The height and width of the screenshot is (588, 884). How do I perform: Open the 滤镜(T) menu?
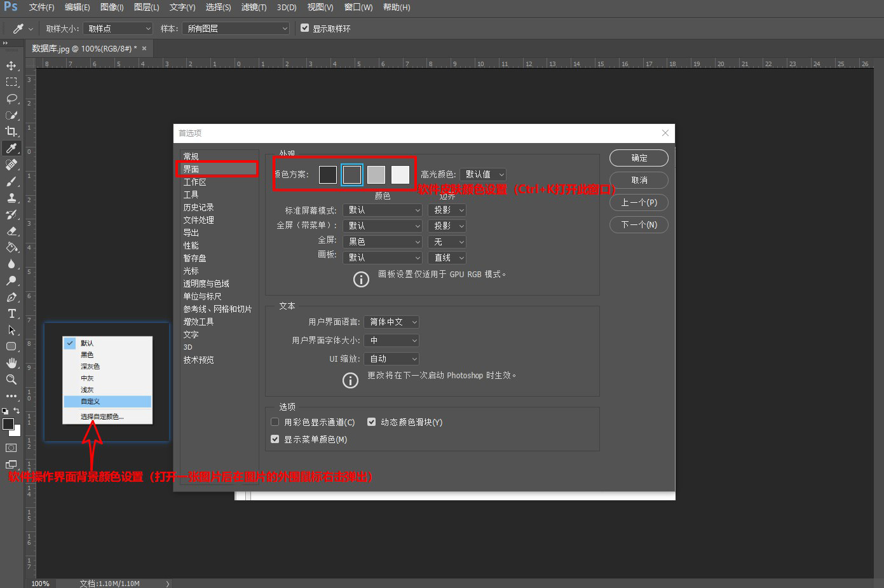click(x=254, y=8)
